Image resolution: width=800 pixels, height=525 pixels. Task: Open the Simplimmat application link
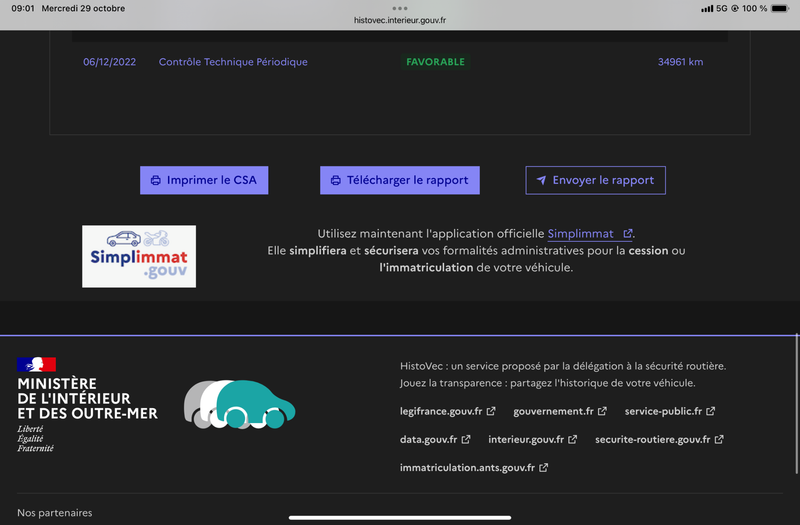click(x=581, y=234)
